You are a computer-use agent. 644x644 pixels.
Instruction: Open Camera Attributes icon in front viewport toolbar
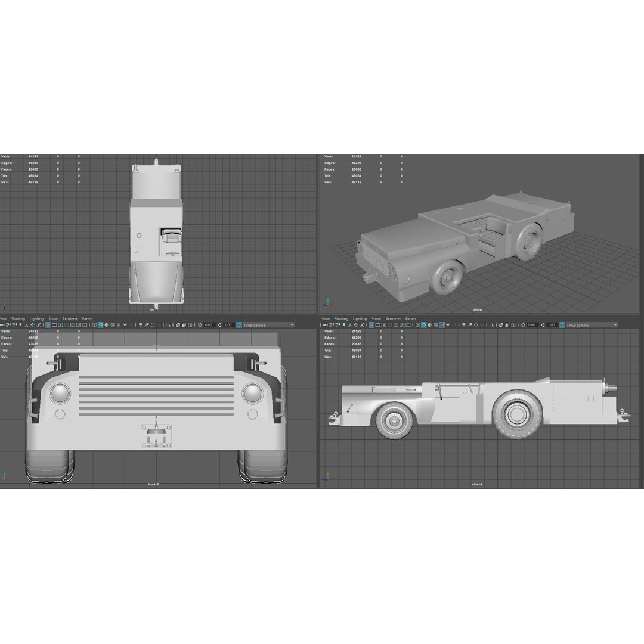(14, 325)
